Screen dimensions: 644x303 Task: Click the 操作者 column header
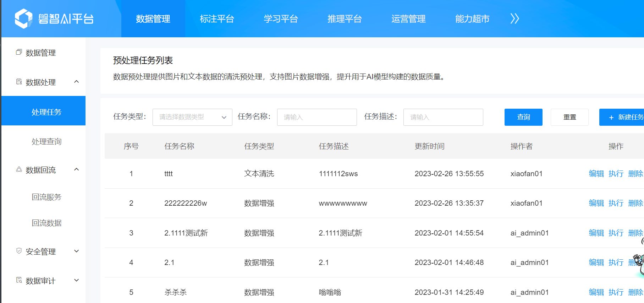tap(522, 146)
